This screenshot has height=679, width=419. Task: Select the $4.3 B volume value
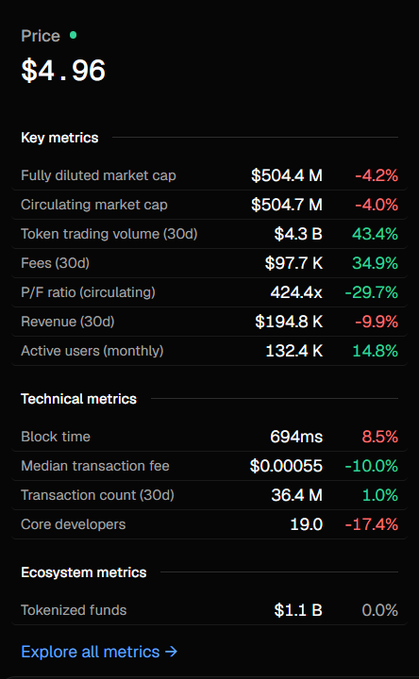(299, 234)
